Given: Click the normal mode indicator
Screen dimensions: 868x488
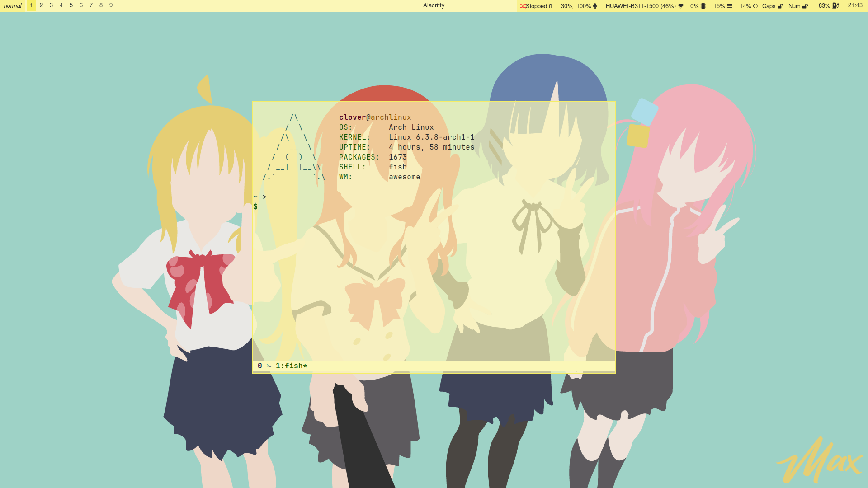Looking at the screenshot, I should 13,6.
